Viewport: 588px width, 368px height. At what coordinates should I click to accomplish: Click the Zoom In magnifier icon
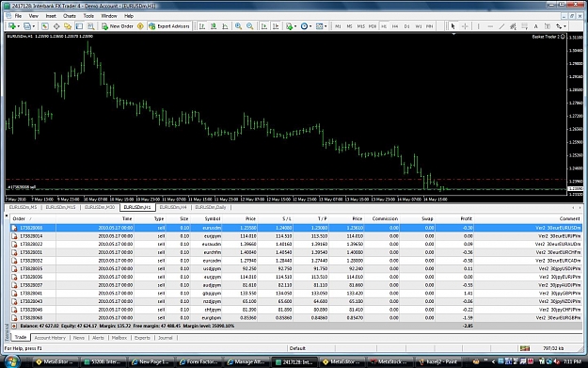coord(238,26)
